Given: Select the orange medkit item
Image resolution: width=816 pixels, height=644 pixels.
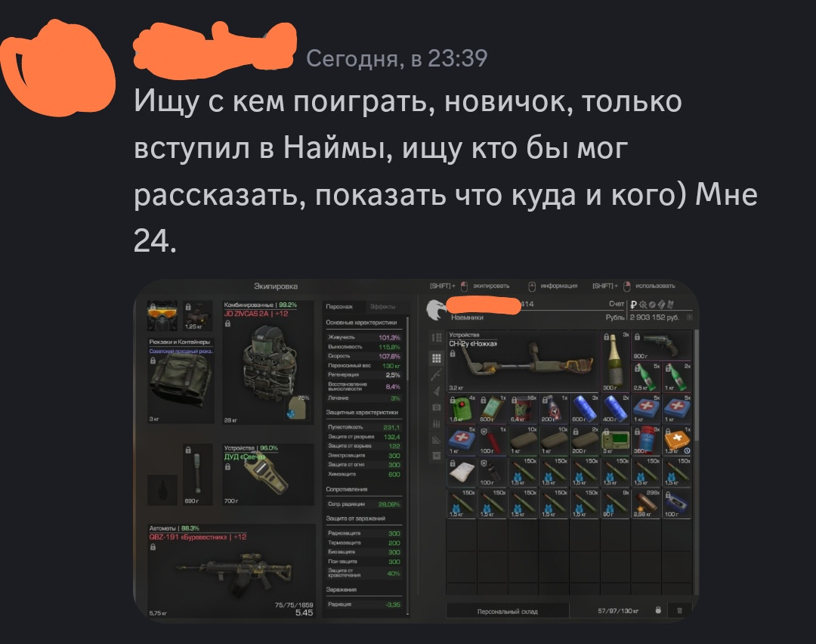Looking at the screenshot, I should click(x=677, y=441).
